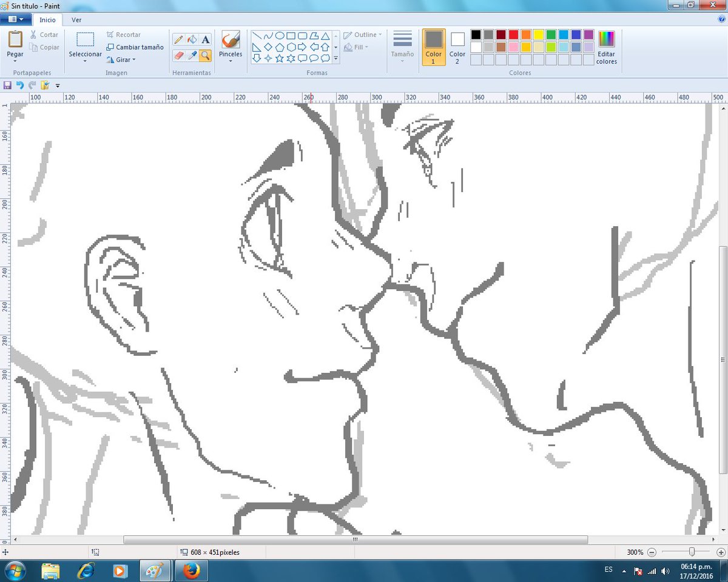
Task: Select the Pencil tool
Action: click(x=178, y=39)
